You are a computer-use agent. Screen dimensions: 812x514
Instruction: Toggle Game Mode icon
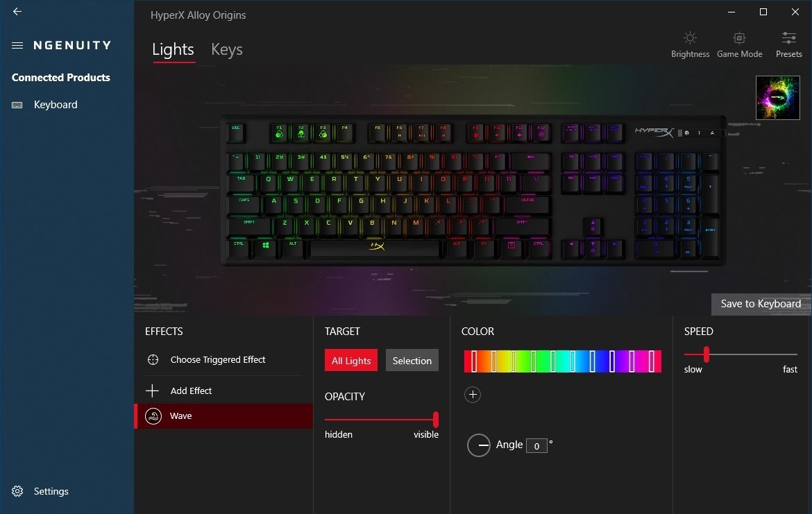739,38
